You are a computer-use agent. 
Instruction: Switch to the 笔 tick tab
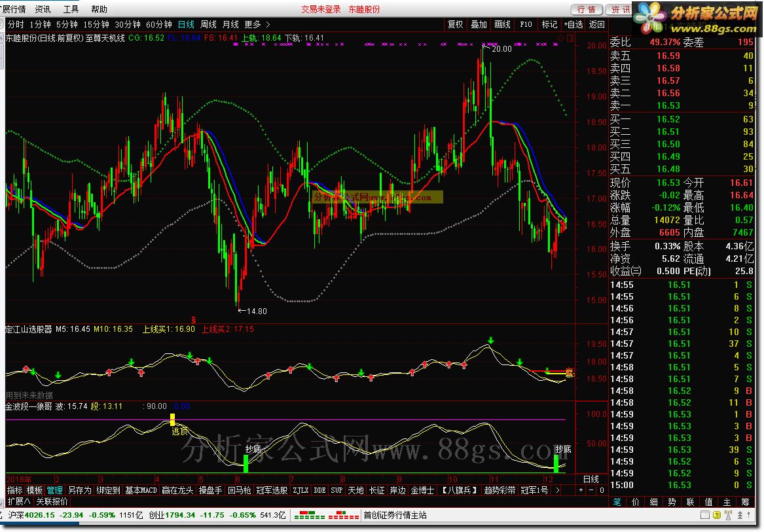(x=617, y=502)
